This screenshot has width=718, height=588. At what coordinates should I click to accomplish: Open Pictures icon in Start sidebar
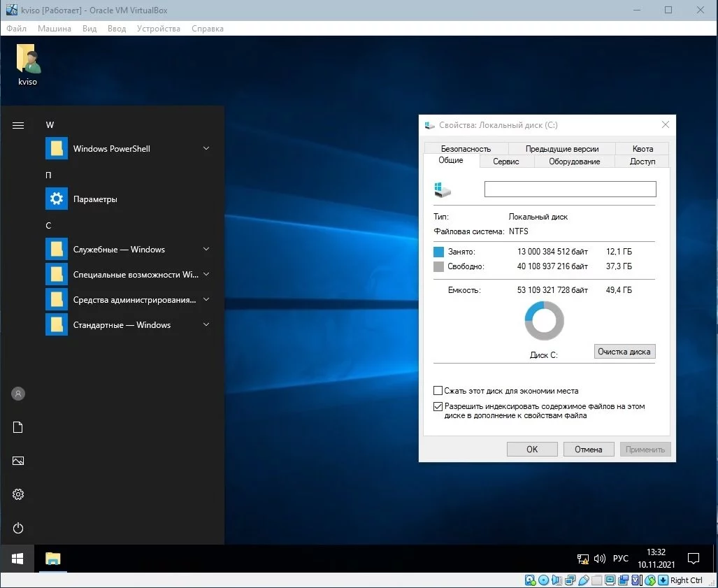[18, 461]
